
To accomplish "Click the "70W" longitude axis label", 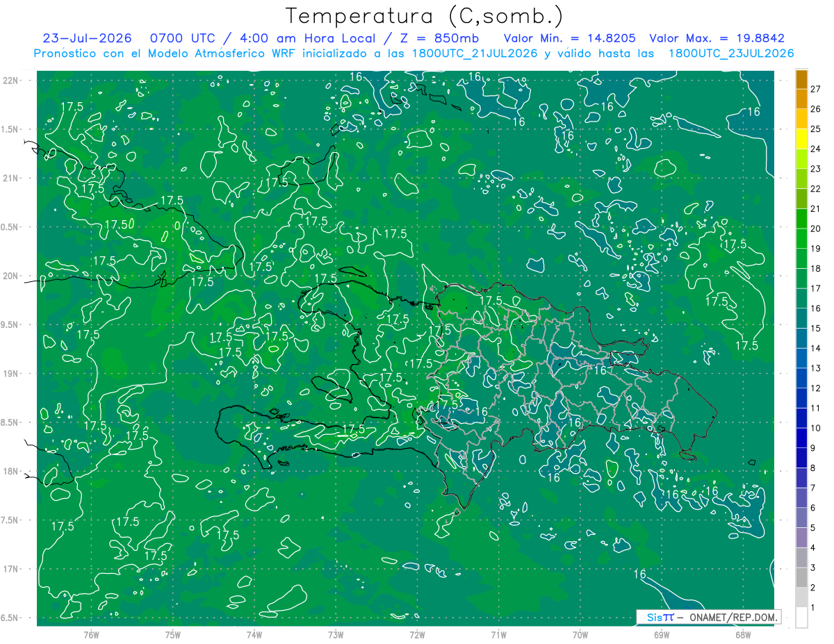I will [580, 635].
